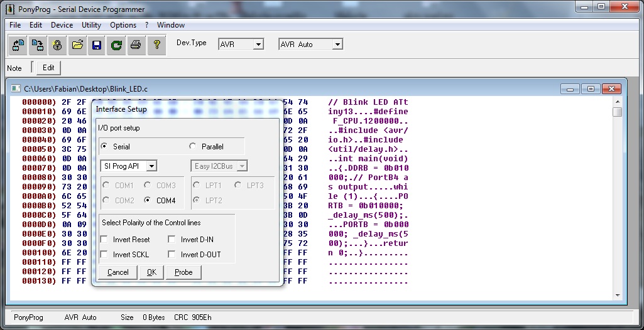The image size is (644, 330).
Task: Select the COM4 port radio button
Action: coord(147,201)
